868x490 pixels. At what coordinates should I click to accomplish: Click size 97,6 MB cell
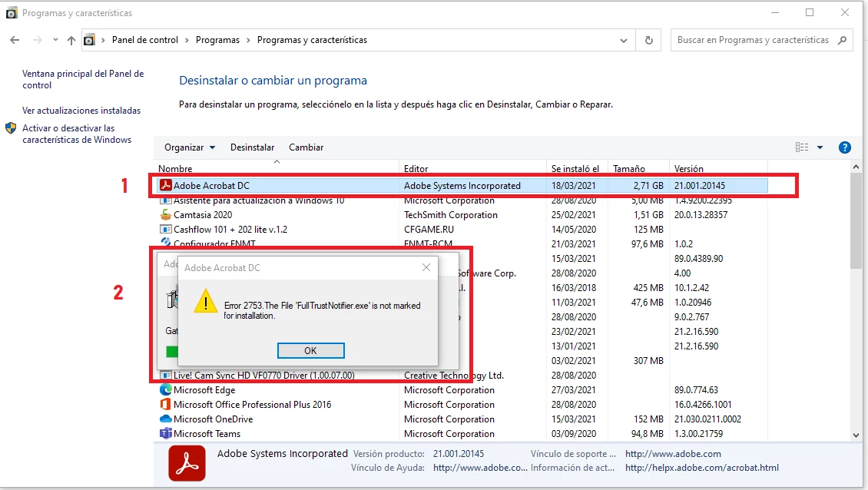point(647,244)
